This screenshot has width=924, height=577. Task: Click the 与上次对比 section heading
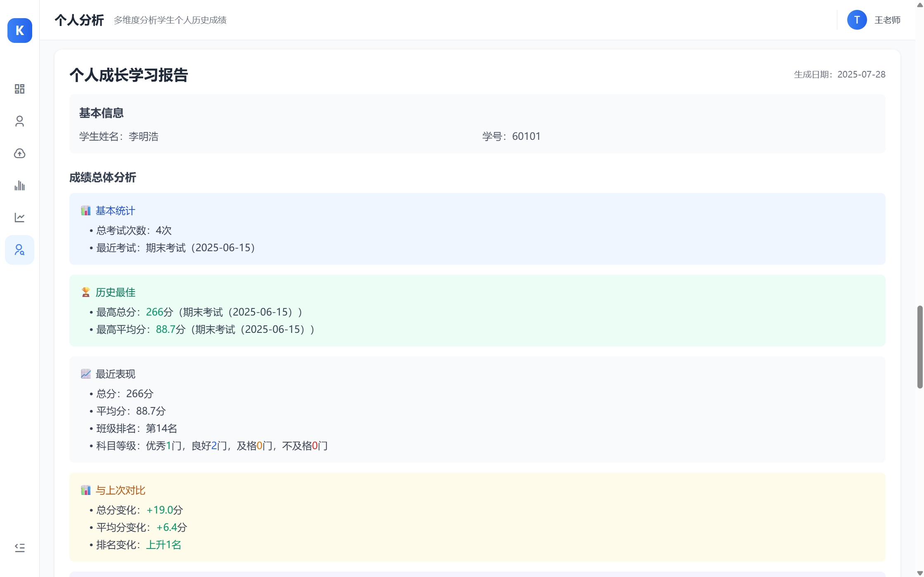tap(120, 490)
